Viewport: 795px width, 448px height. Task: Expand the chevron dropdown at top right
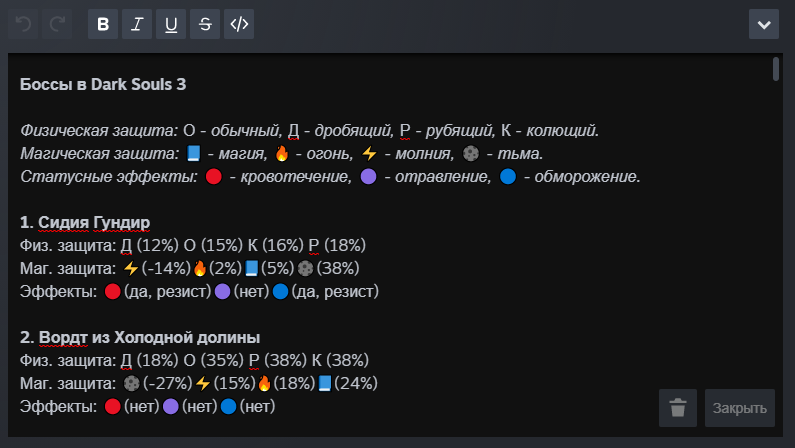pos(764,24)
